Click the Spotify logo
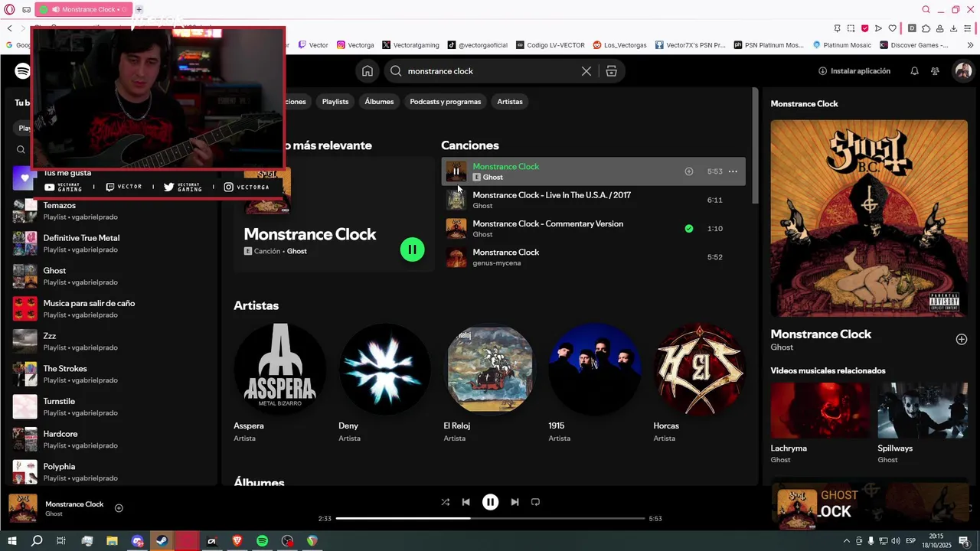980x551 pixels. (x=23, y=71)
